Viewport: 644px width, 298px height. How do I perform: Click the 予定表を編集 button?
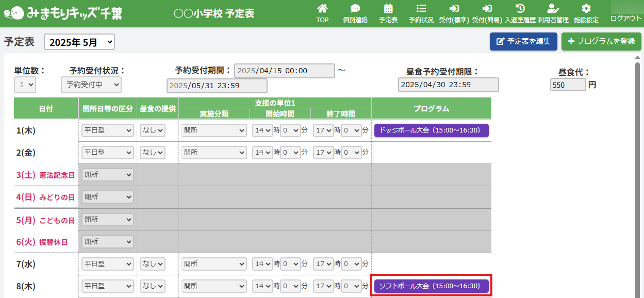coord(523,41)
